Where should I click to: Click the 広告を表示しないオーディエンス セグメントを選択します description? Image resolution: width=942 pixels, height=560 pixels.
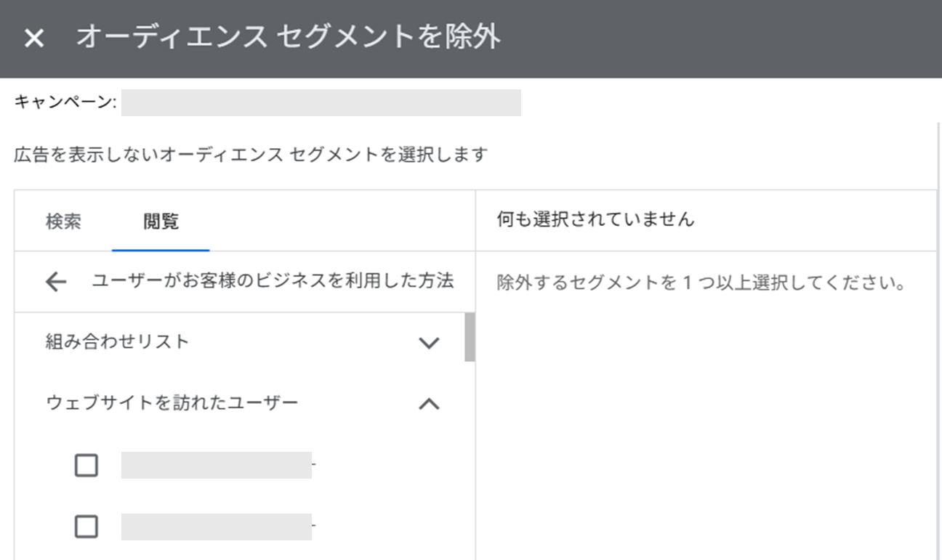251,155
